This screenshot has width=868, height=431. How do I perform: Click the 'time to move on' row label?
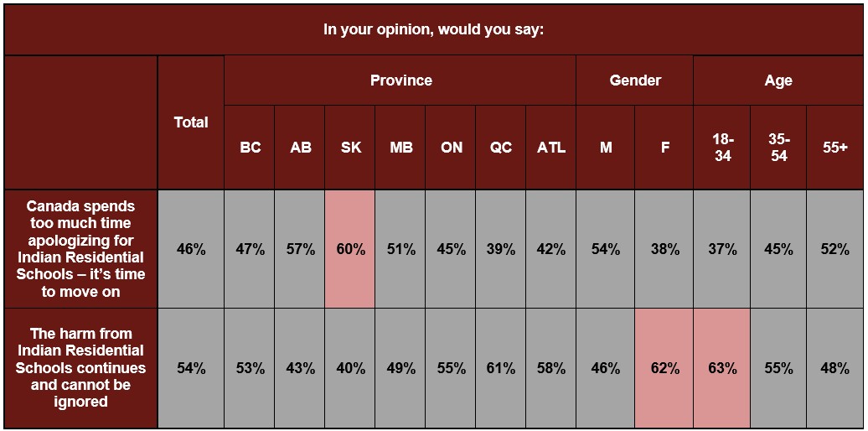(x=80, y=249)
